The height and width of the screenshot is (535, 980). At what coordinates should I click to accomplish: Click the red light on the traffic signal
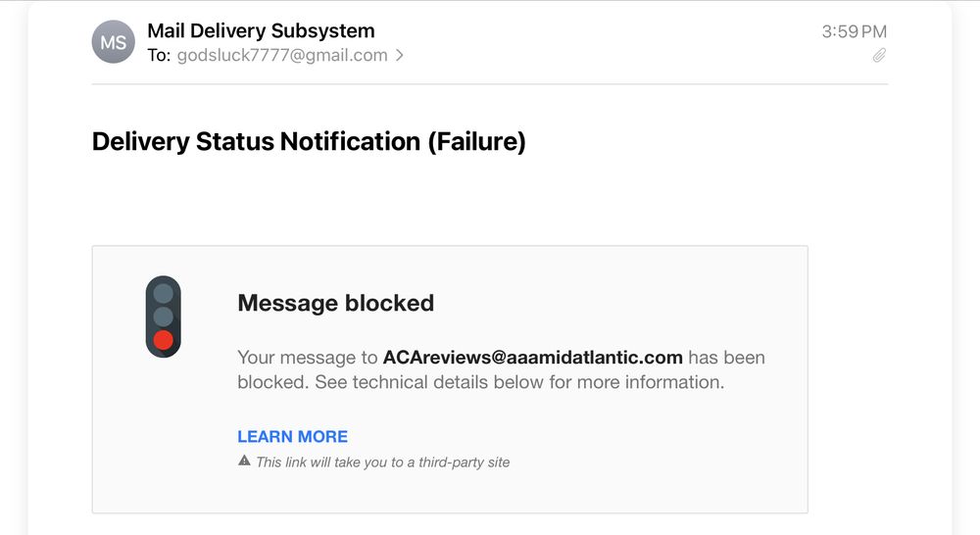[x=164, y=340]
